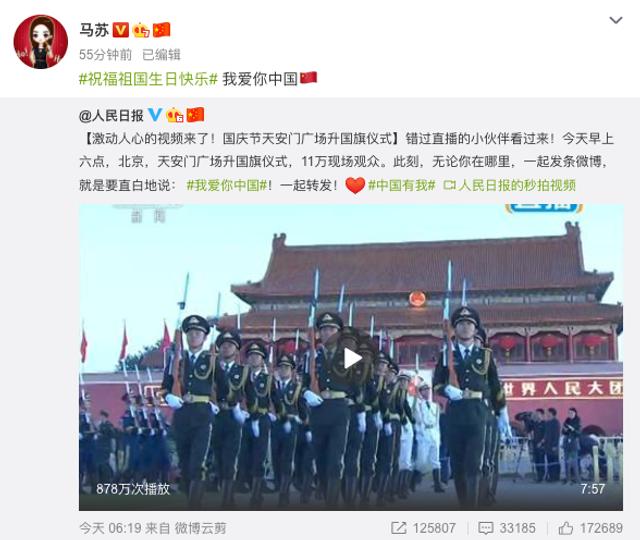Viewport: 640px width, 540px height.
Task: Click the 马苏 username
Action: tap(94, 30)
